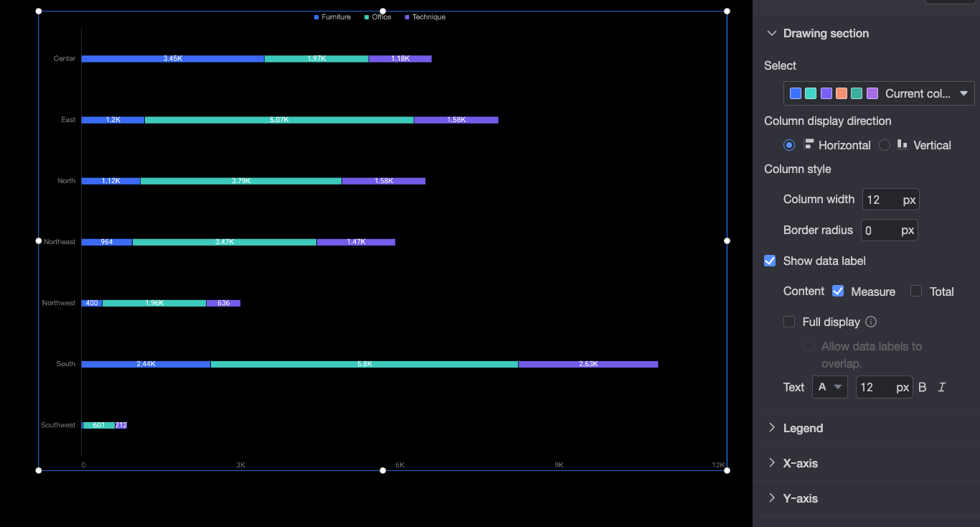The image size is (980, 527).
Task: Click the horizontal bar layout icon
Action: pos(809,144)
